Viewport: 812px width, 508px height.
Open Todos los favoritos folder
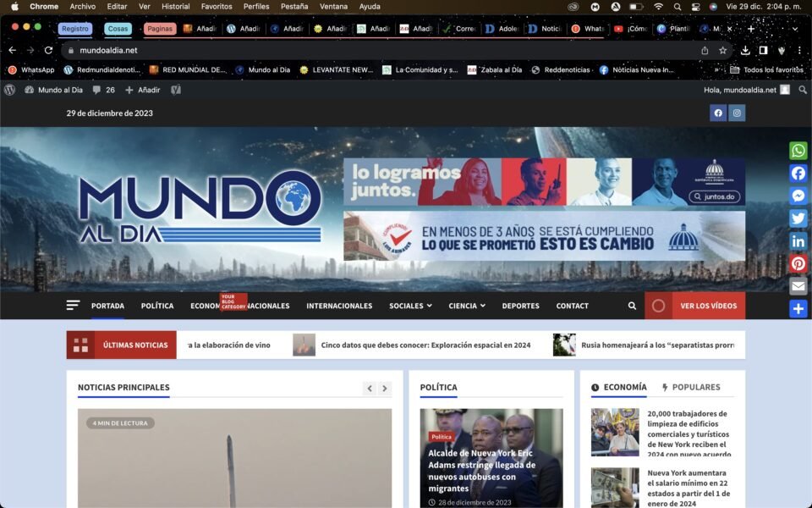click(766, 69)
